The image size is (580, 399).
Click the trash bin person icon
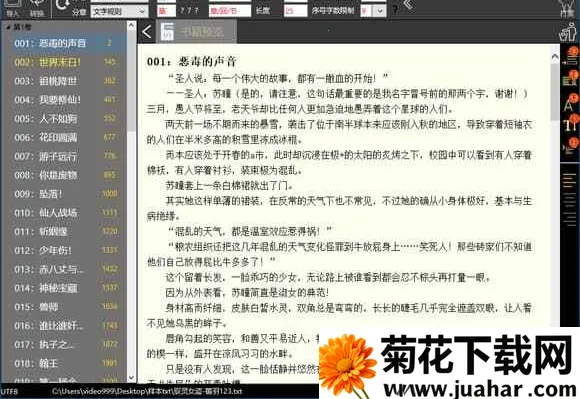[x=569, y=32]
